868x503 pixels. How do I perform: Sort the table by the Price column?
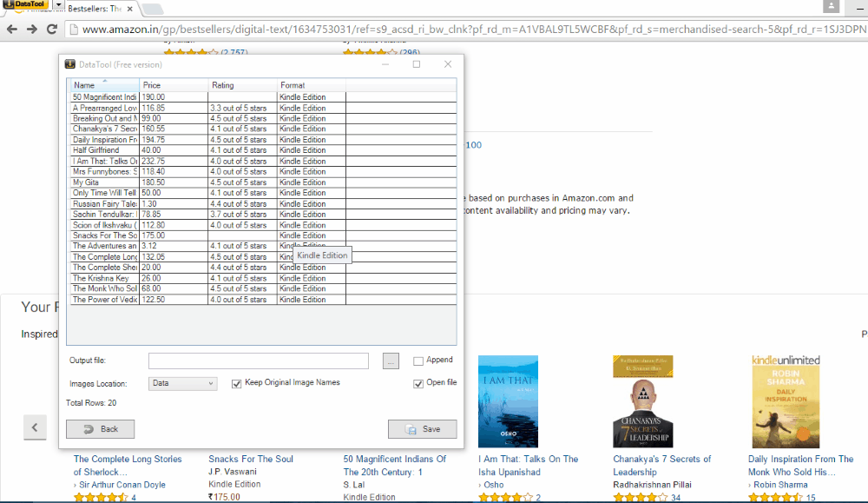click(x=174, y=85)
